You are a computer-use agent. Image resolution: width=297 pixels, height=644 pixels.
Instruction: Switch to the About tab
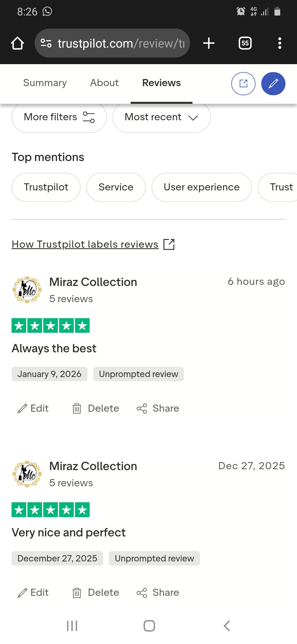pyautogui.click(x=105, y=83)
